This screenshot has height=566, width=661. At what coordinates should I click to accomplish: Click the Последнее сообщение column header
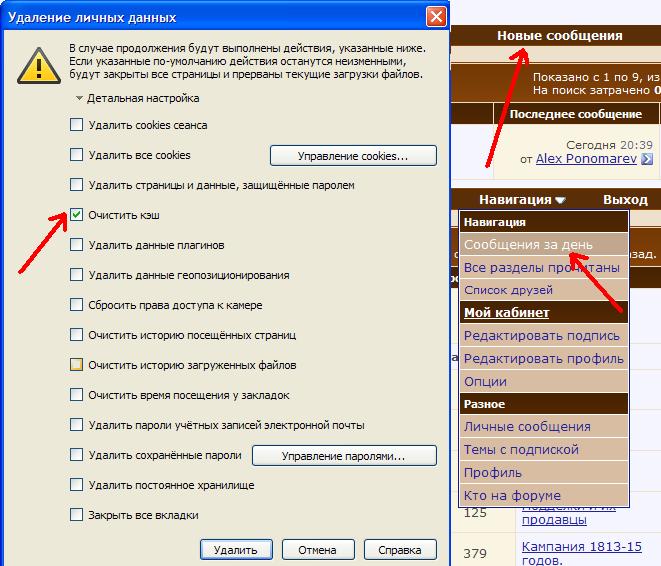[x=575, y=114]
